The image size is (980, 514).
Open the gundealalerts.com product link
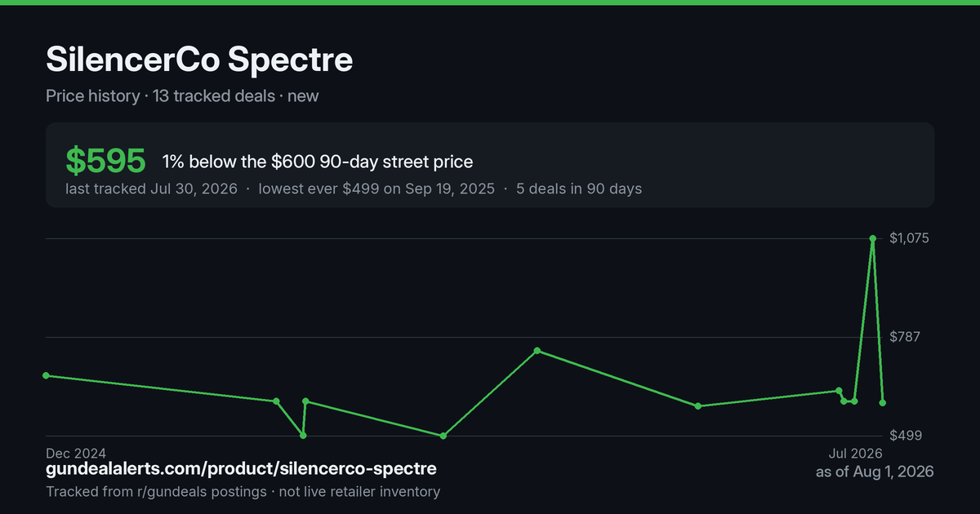pos(241,469)
